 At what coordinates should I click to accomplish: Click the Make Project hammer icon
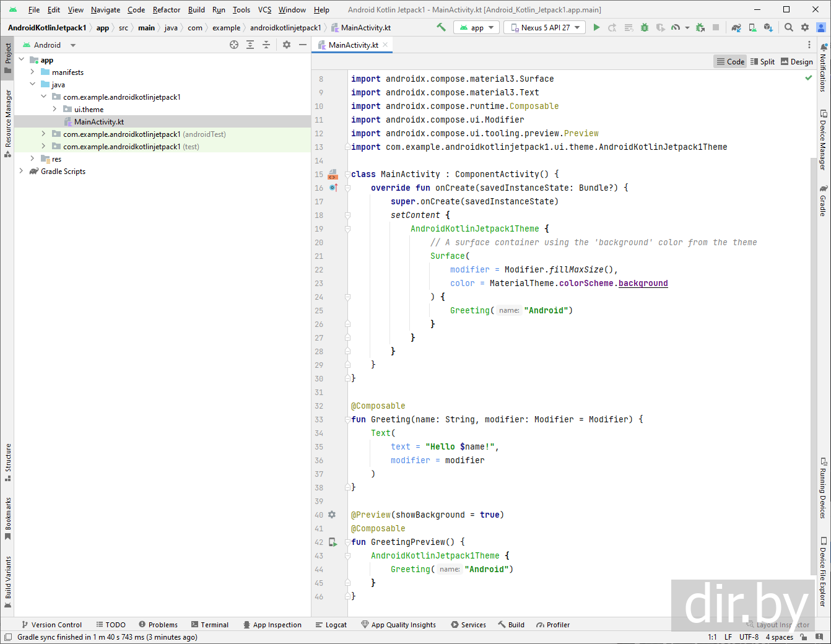tap(441, 27)
